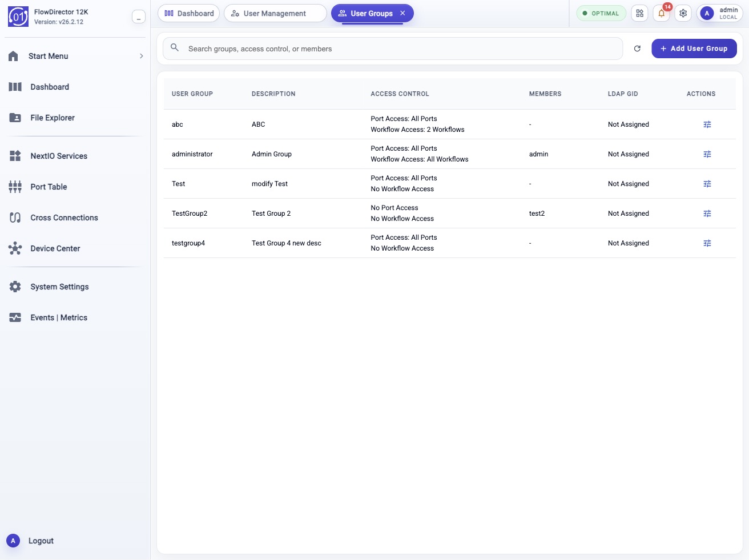Switch to the User Management tab
The width and height of the screenshot is (749, 560).
point(275,13)
